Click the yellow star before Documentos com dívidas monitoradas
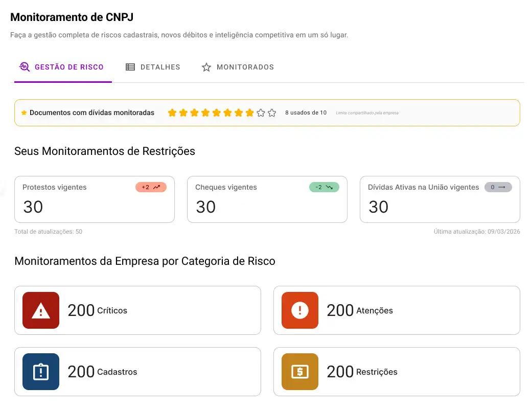532x409 pixels. [24, 112]
